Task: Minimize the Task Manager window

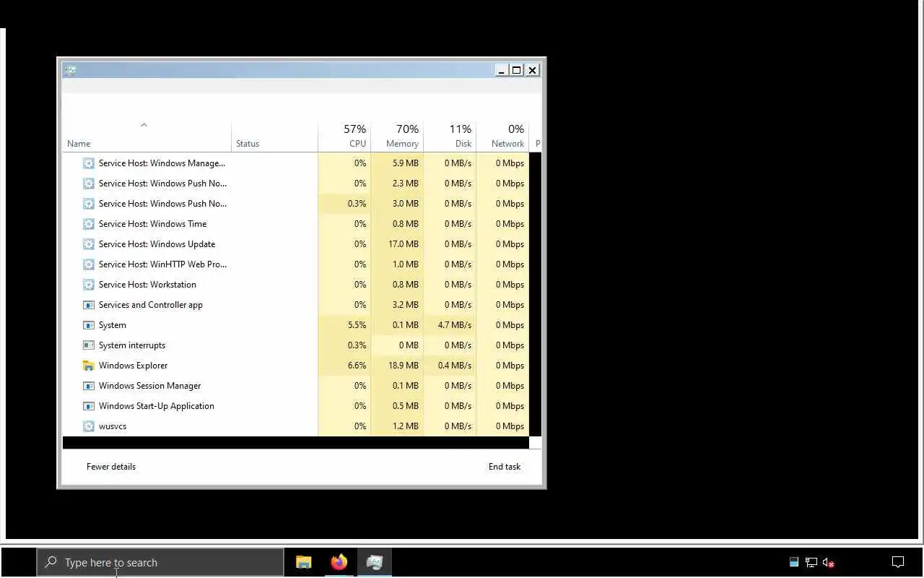Action: (502, 70)
